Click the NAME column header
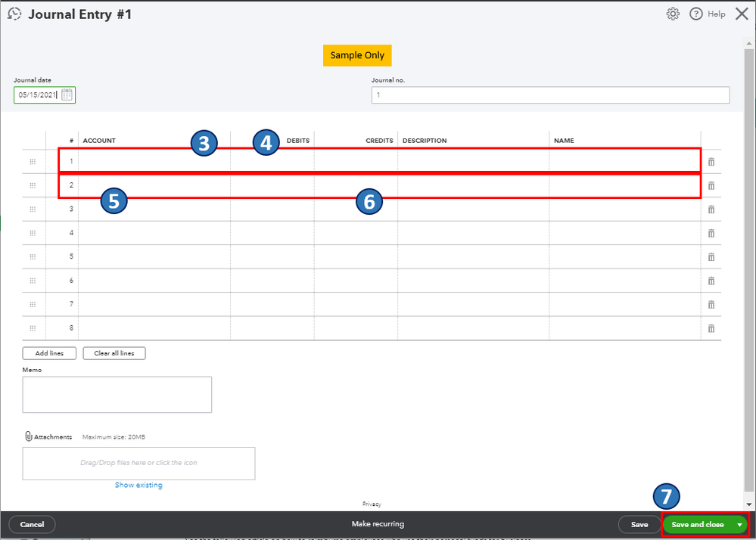Image resolution: width=756 pixels, height=540 pixels. click(x=564, y=141)
